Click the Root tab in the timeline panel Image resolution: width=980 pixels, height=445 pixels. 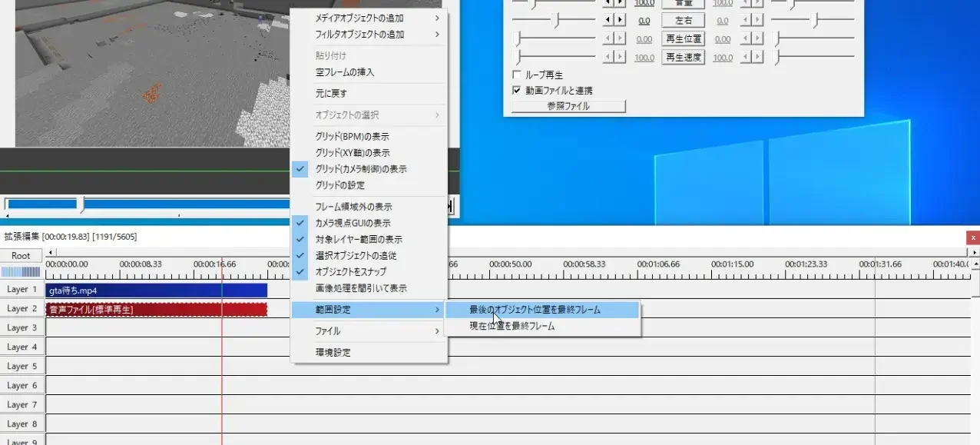click(20, 255)
